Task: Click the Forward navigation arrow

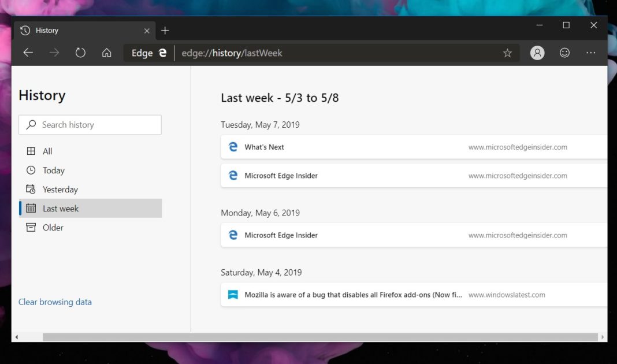Action: (54, 52)
